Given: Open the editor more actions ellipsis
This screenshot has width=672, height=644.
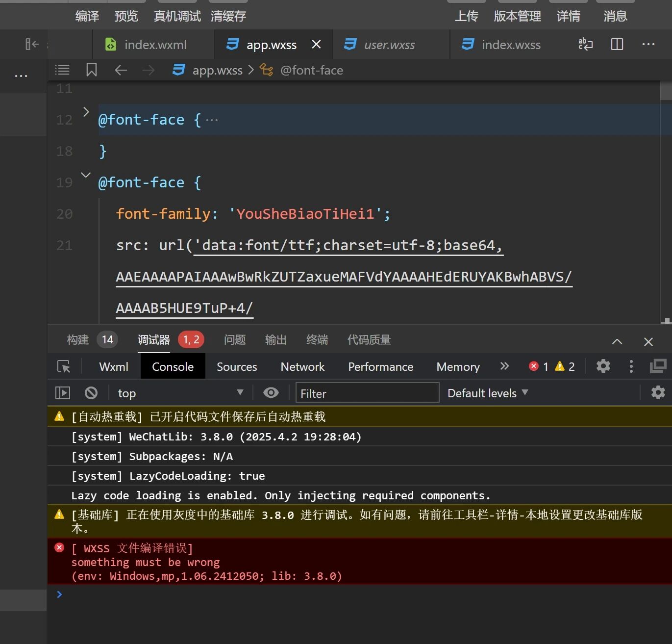Looking at the screenshot, I should 648,44.
